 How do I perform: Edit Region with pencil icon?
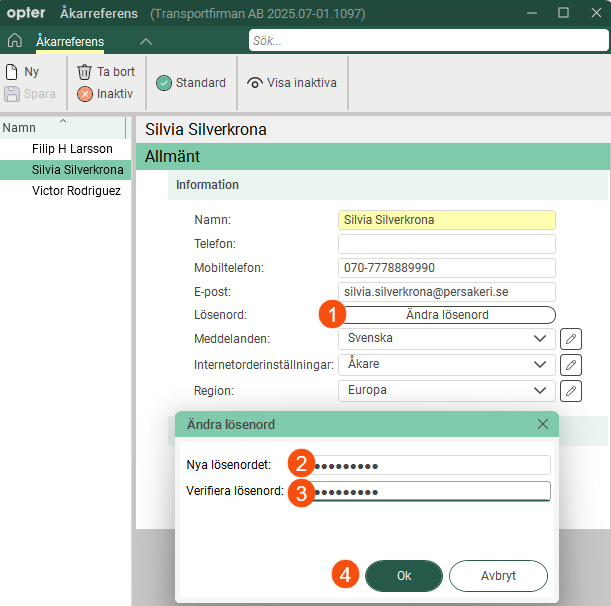(570, 391)
